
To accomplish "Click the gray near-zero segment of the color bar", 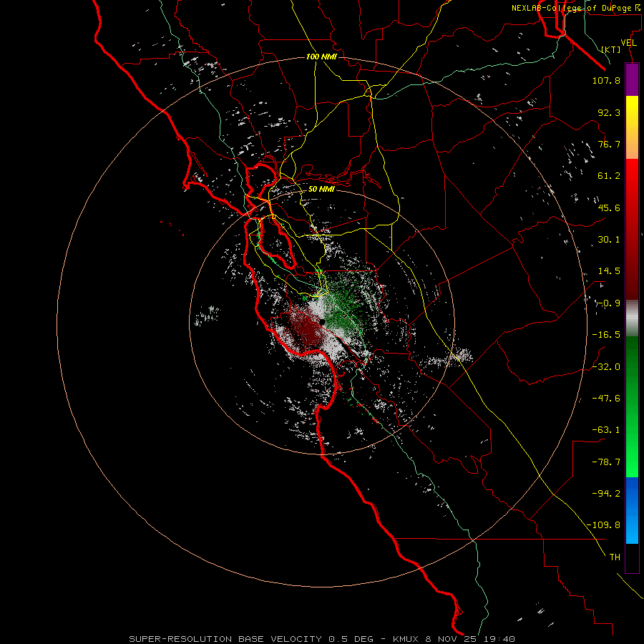I will pos(632,318).
